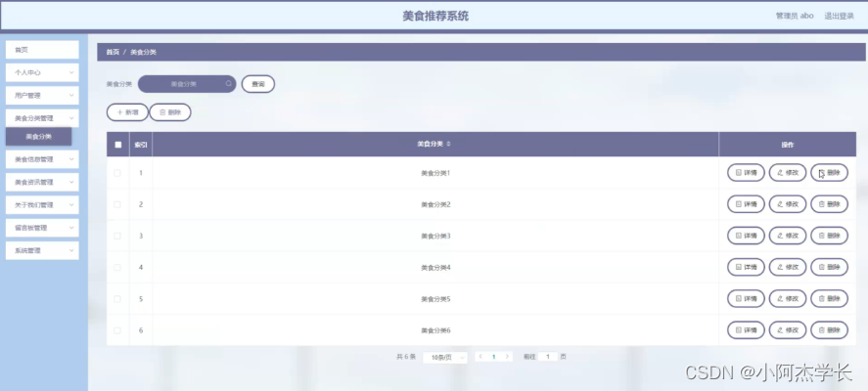Edit 美食分类2 via its 修改 button
Viewport: 868px width, 391px height.
(x=788, y=204)
